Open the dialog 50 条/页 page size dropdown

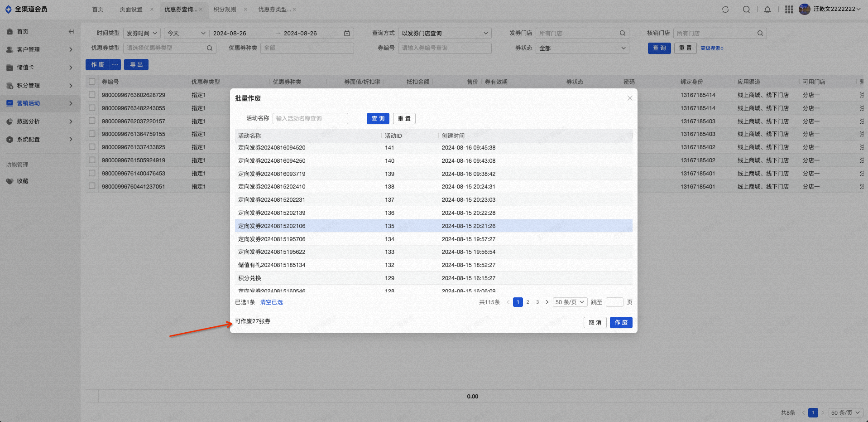(570, 302)
